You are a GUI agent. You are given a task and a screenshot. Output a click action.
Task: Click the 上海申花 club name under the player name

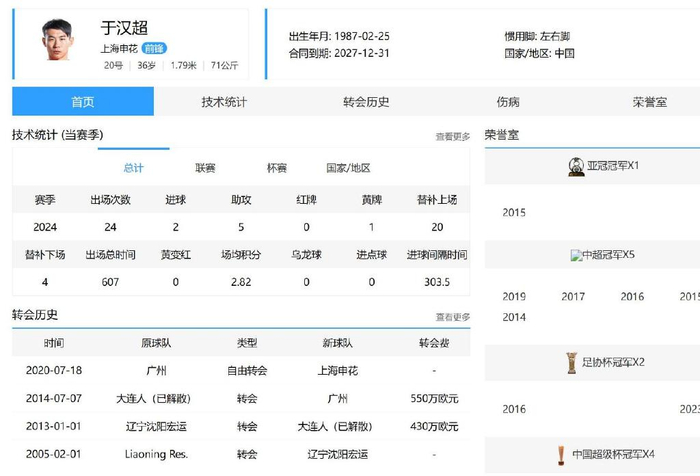(x=119, y=48)
